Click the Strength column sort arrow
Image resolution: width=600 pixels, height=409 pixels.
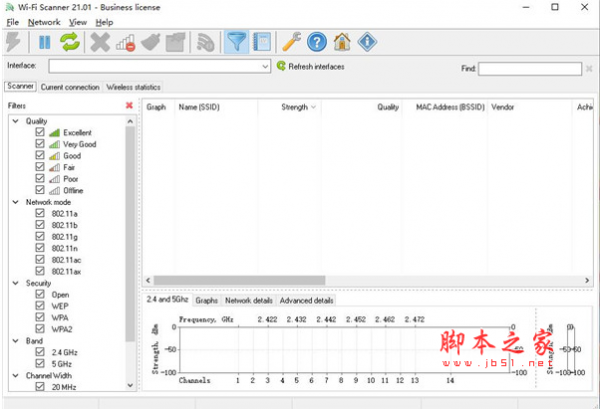click(313, 107)
